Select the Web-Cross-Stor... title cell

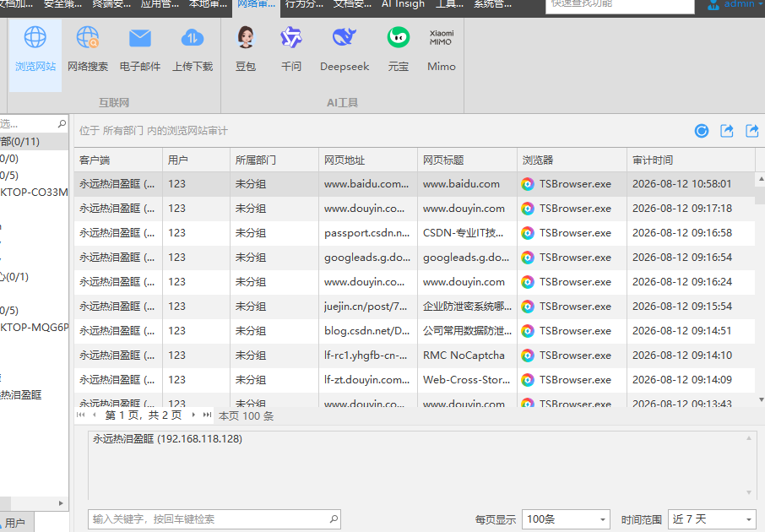(x=467, y=380)
